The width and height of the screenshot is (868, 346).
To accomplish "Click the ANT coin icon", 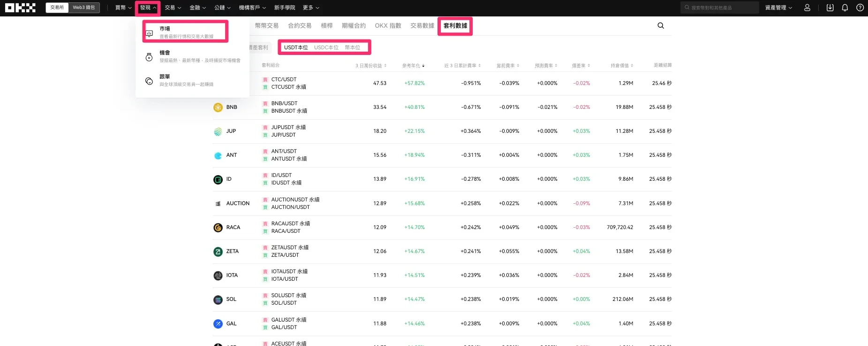I will [218, 155].
